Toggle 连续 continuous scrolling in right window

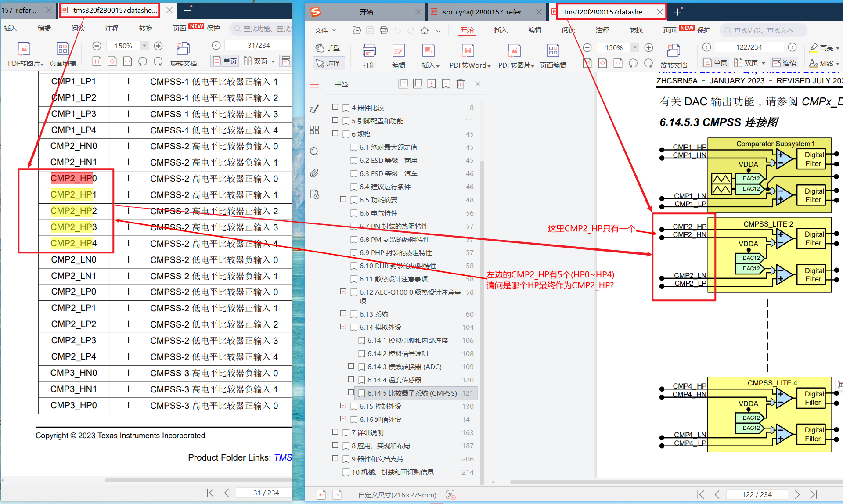[x=784, y=63]
